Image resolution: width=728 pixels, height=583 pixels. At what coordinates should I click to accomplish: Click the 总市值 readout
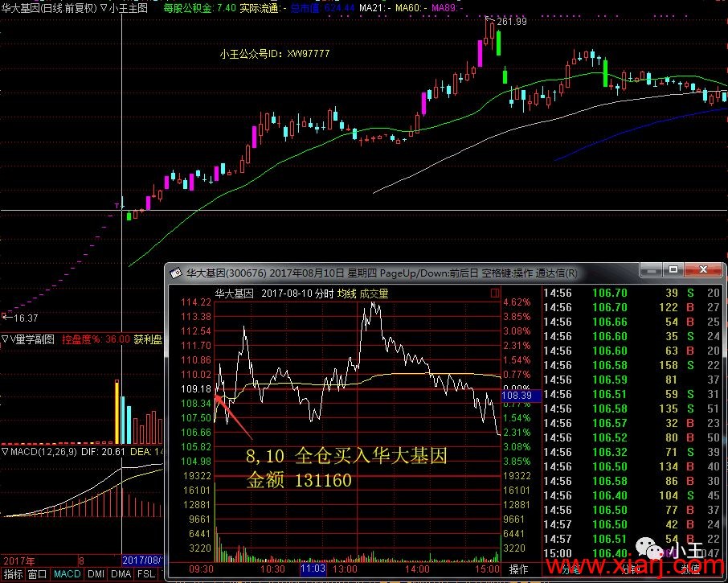coord(323,8)
